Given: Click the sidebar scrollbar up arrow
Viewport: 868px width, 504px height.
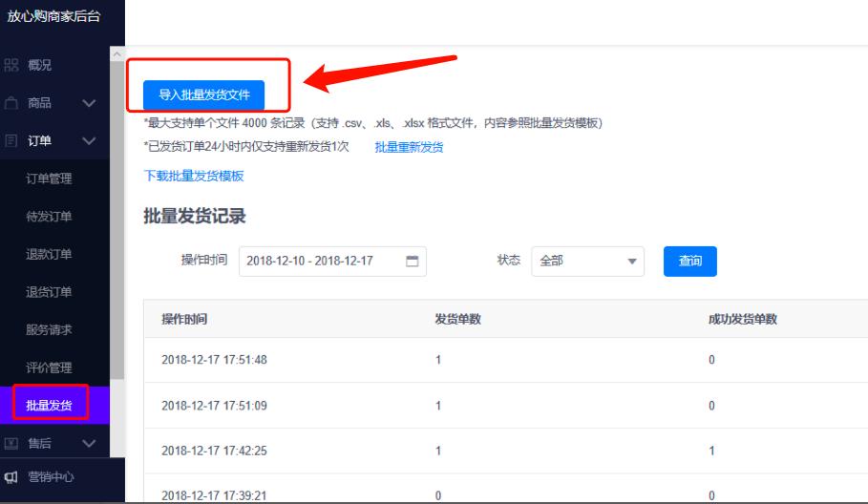Looking at the screenshot, I should pos(116,54).
